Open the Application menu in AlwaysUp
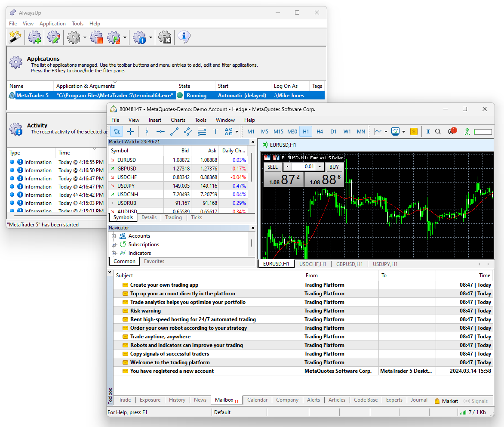This screenshot has height=427, width=504. tap(52, 24)
